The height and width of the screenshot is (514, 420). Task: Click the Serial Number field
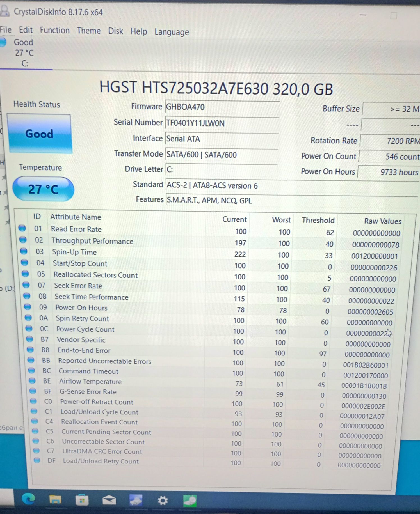[x=222, y=123]
